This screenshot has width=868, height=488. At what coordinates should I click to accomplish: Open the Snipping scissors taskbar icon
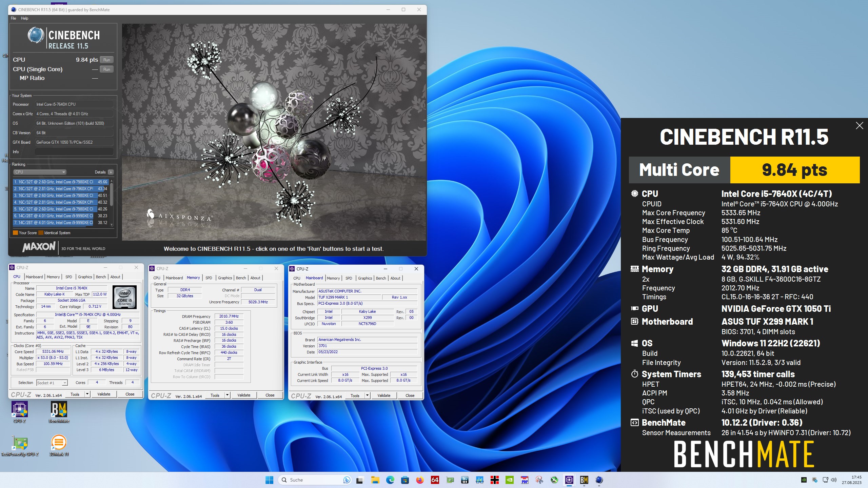pyautogui.click(x=539, y=480)
